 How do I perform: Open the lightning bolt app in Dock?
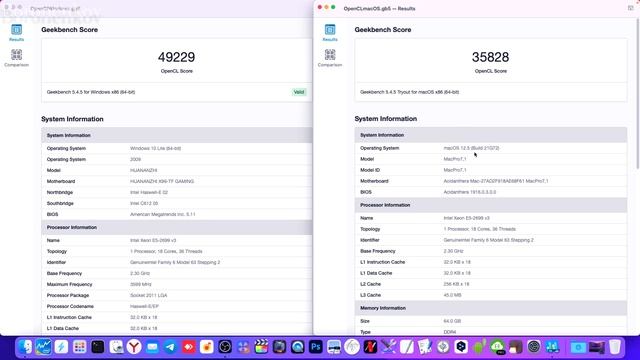coord(61,347)
